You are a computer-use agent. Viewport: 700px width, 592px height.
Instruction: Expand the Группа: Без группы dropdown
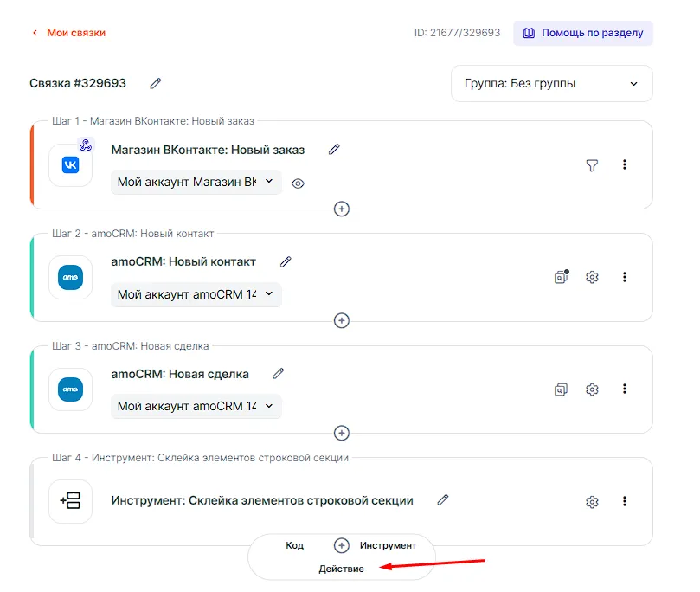[x=551, y=84]
